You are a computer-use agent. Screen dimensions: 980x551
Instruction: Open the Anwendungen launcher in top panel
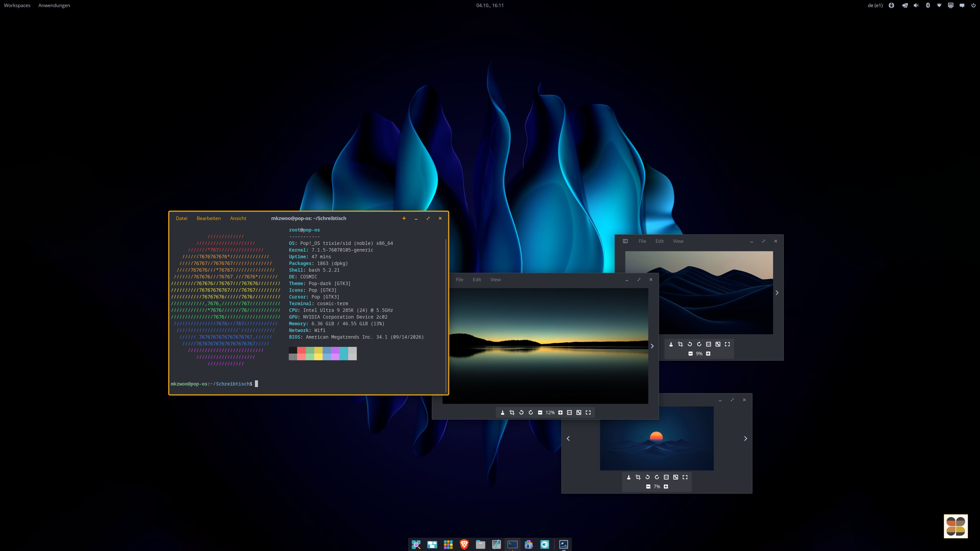[54, 5]
